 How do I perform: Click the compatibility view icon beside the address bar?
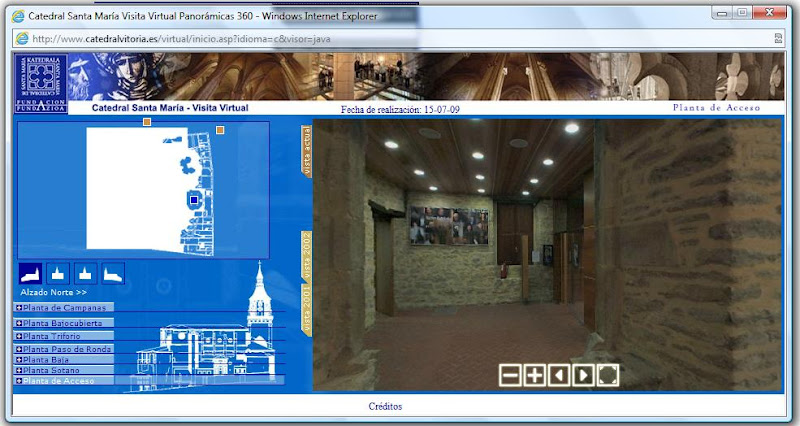pyautogui.click(x=778, y=38)
